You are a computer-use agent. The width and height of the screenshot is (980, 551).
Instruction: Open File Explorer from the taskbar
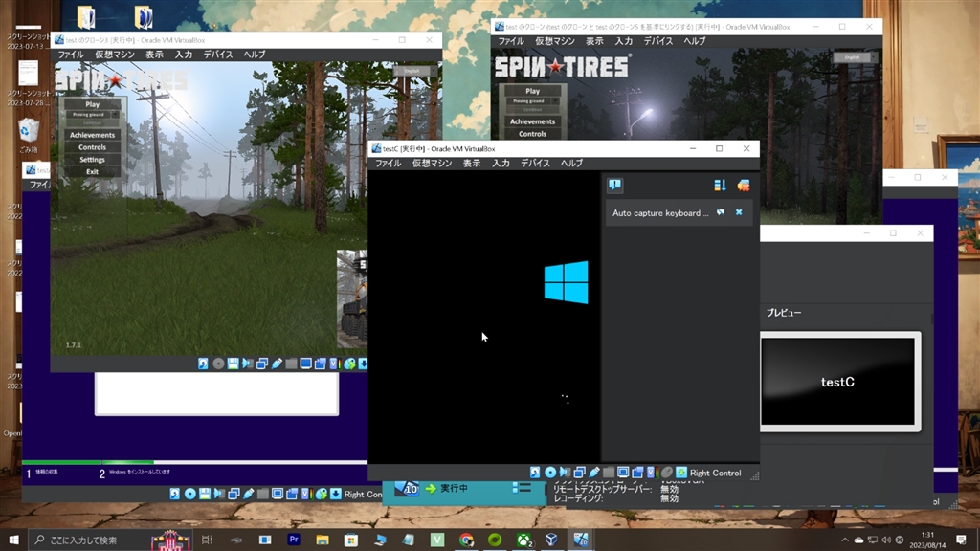(323, 540)
